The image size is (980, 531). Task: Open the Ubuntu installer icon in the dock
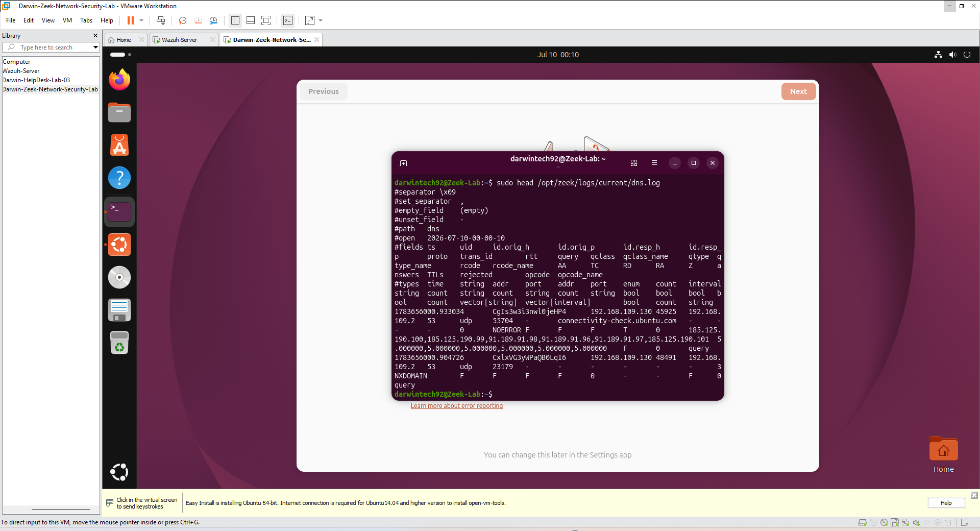tap(119, 245)
